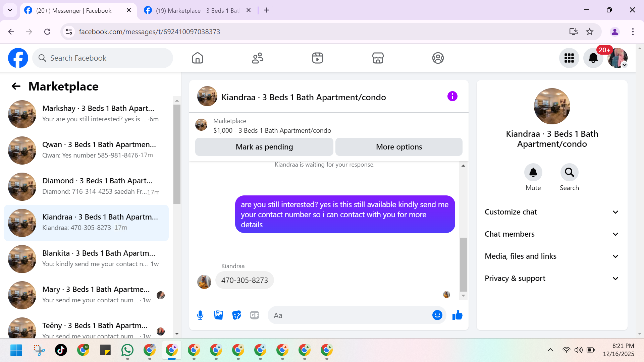Open Chrome three-dot menu
The height and width of the screenshot is (362, 644).
coord(633,32)
